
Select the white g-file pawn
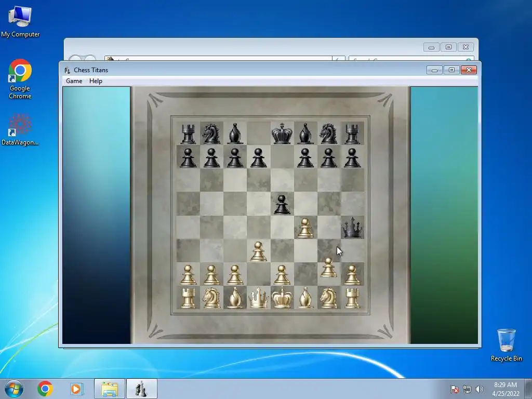pyautogui.click(x=328, y=268)
